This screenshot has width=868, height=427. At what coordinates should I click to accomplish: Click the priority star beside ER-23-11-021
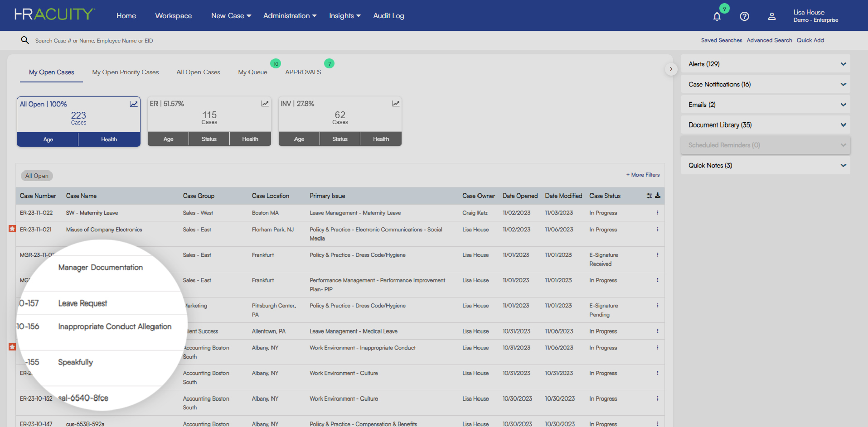click(x=12, y=229)
